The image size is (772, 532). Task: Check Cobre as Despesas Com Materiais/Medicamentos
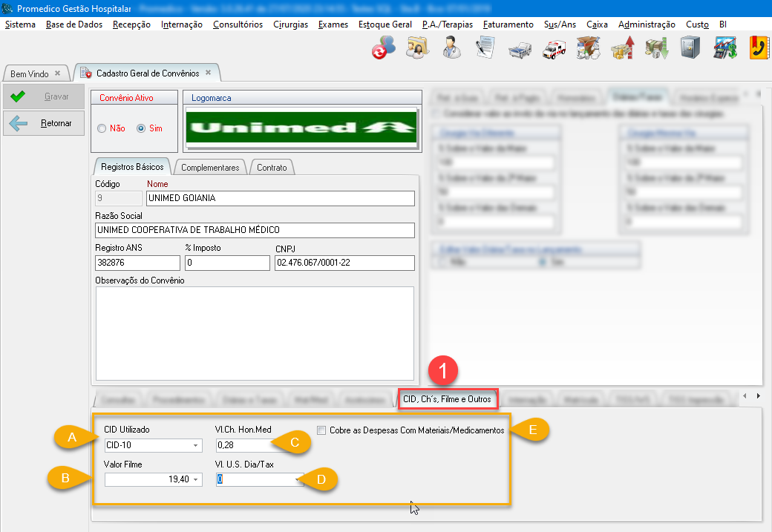pos(322,430)
